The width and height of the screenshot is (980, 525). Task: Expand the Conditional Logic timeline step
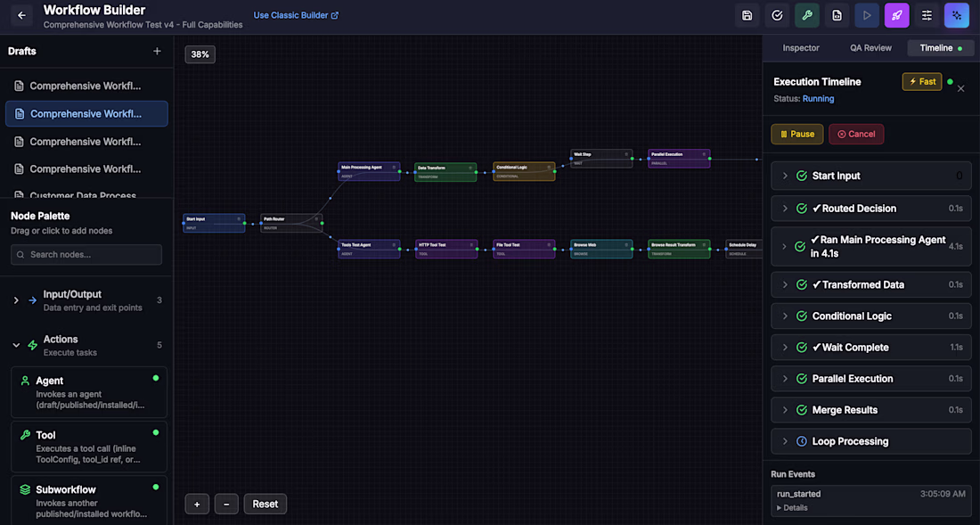871,316
